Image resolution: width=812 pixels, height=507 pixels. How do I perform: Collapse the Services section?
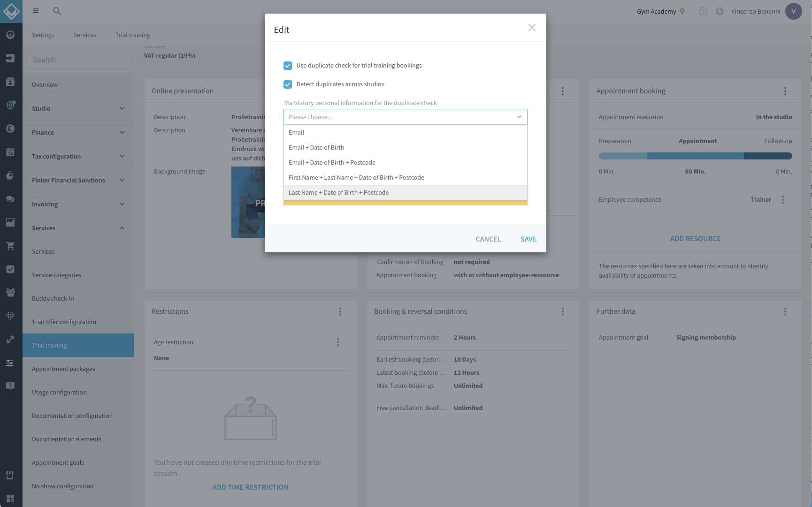coord(78,228)
